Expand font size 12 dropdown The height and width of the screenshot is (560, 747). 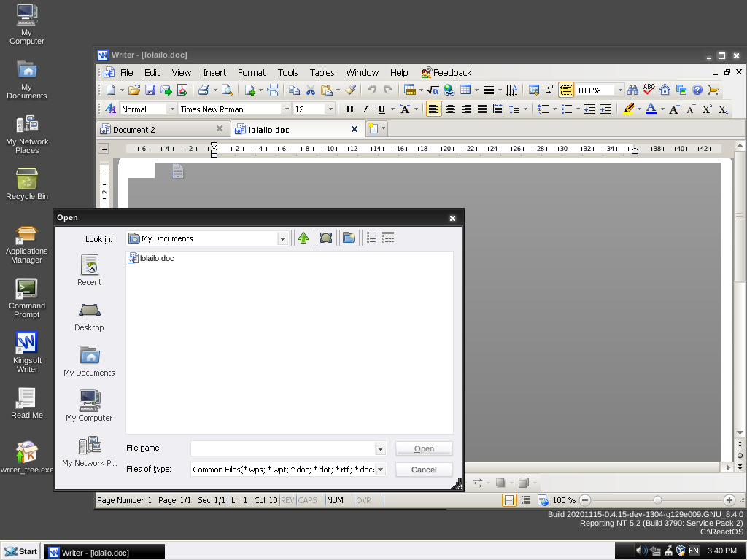click(330, 109)
